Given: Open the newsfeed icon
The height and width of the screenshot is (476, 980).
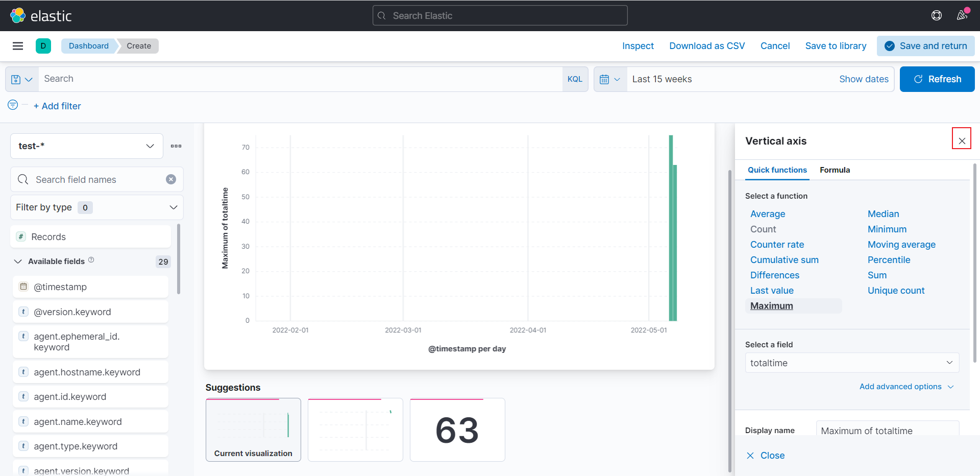Looking at the screenshot, I should click(x=962, y=15).
